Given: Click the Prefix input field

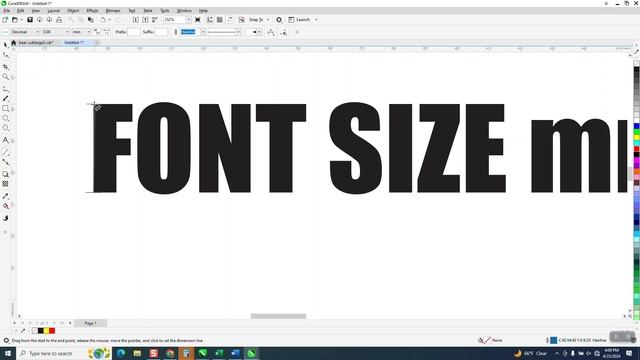Looking at the screenshot, I should click(x=134, y=32).
